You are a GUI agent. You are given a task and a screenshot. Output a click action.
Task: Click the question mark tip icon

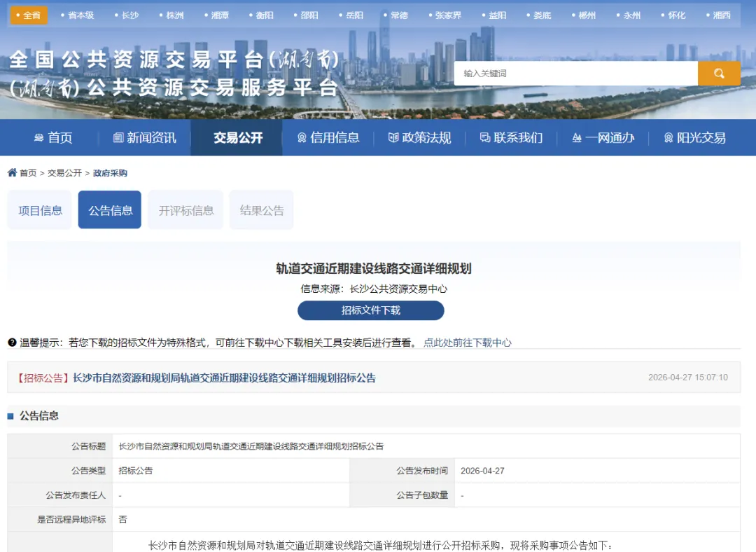[12, 343]
